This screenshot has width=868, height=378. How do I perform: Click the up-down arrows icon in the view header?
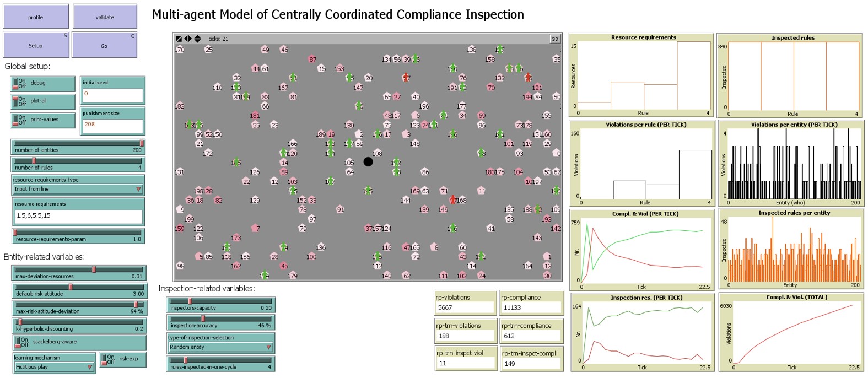(x=197, y=39)
